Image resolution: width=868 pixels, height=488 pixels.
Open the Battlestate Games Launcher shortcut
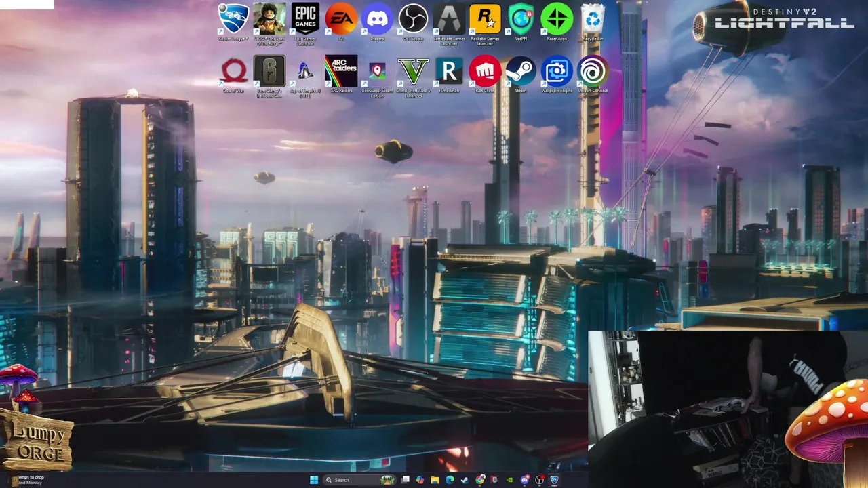pyautogui.click(x=449, y=23)
